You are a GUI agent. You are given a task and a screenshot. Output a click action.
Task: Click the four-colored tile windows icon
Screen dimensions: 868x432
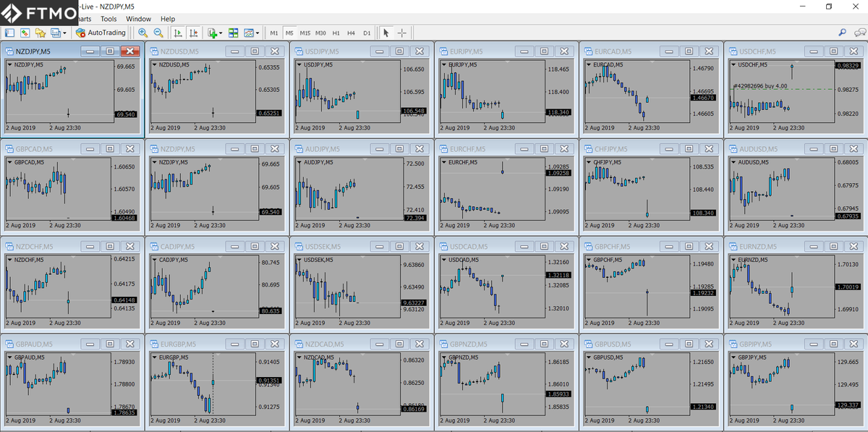[x=234, y=33]
